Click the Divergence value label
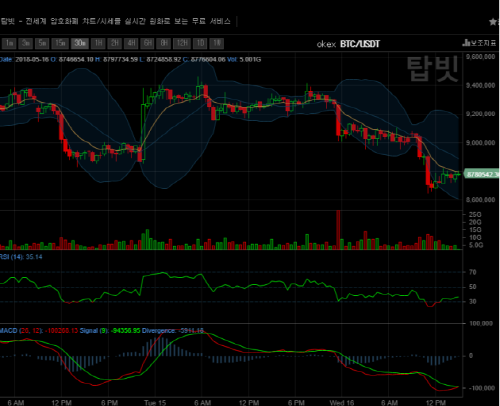The image size is (500, 406). (173, 331)
